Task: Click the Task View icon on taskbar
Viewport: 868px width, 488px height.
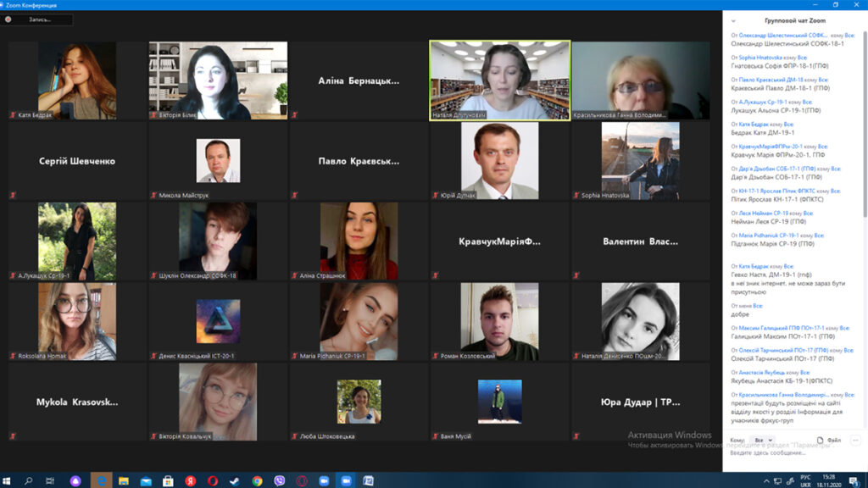Action: [49, 480]
